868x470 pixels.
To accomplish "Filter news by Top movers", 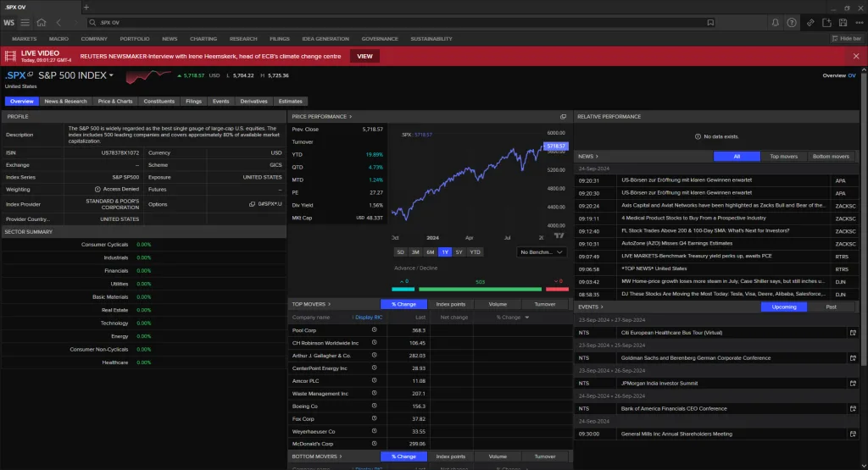I will pos(783,157).
